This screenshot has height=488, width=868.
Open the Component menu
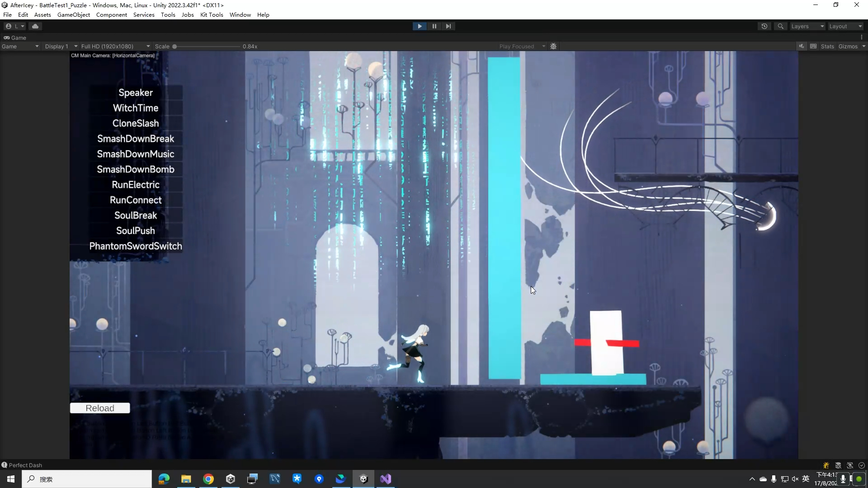click(x=112, y=14)
